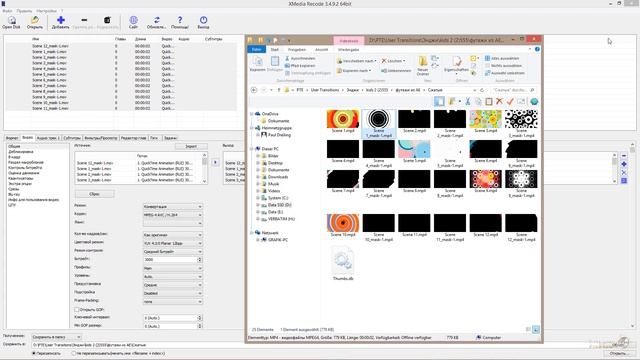The image size is (640, 360).
Task: Open the Цветовой режим YUV dropdown
Action: 172,243
